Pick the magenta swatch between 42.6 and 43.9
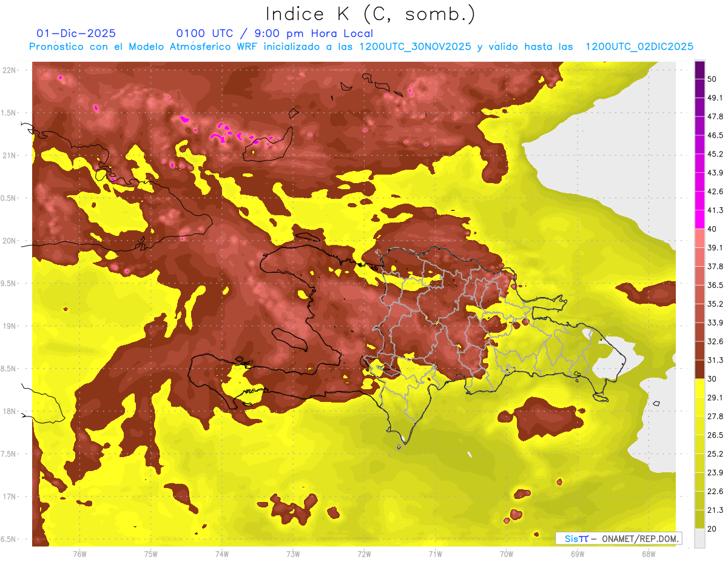 coord(699,182)
